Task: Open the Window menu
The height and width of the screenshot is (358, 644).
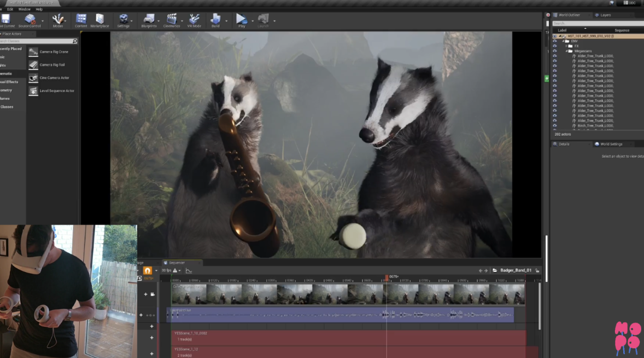Action: click(25, 9)
